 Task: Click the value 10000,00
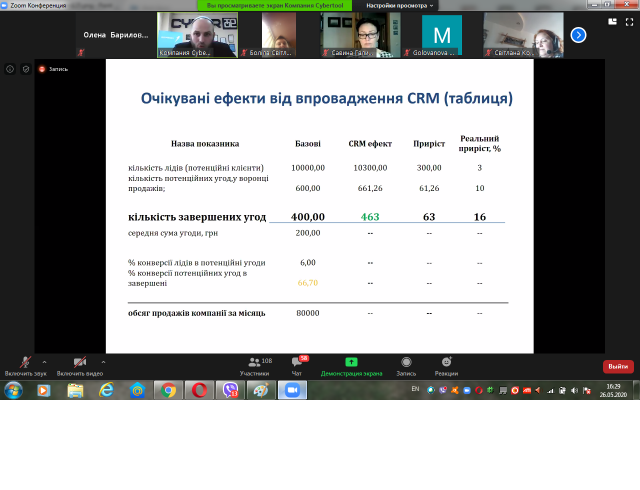click(x=308, y=168)
